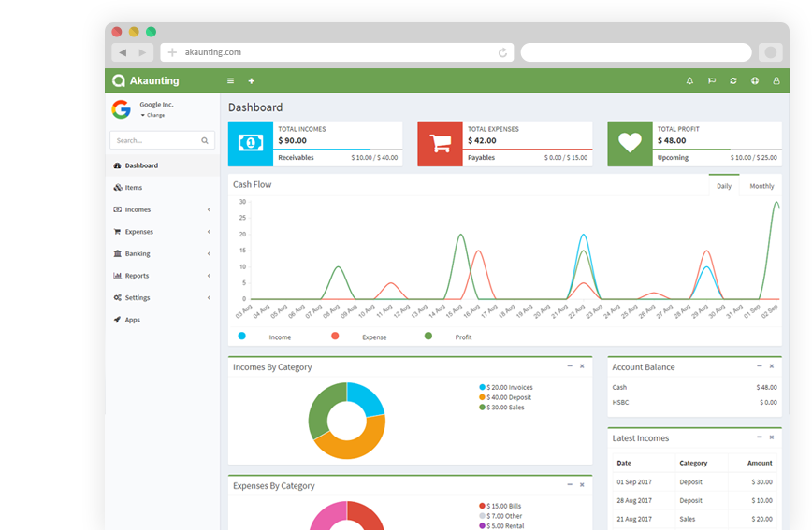Close the Incomes By Category widget
The image size is (812, 530).
coord(582,365)
